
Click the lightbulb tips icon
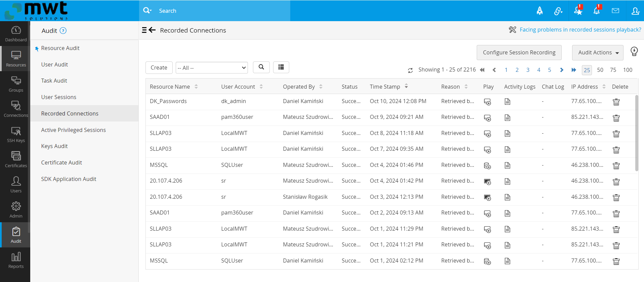(x=634, y=51)
